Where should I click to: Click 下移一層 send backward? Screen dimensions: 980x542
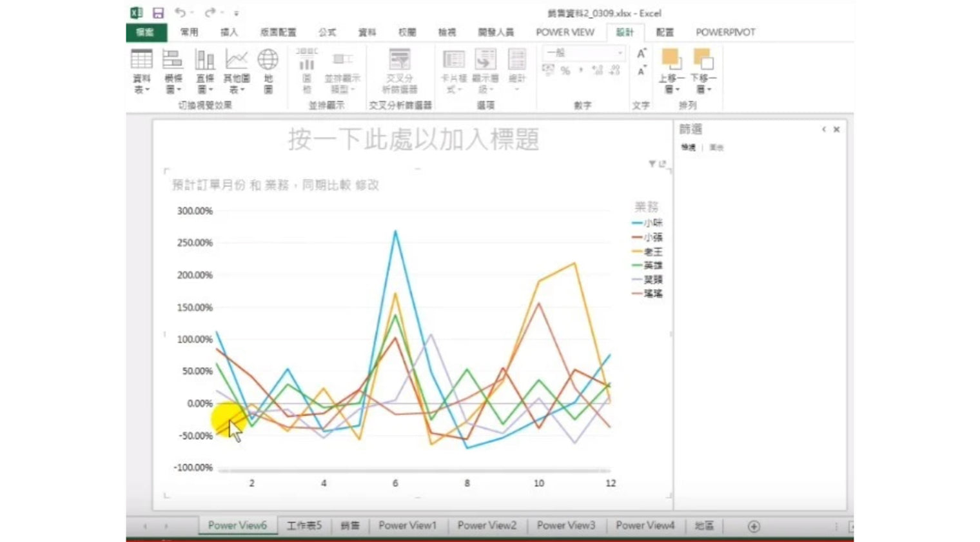(705, 71)
